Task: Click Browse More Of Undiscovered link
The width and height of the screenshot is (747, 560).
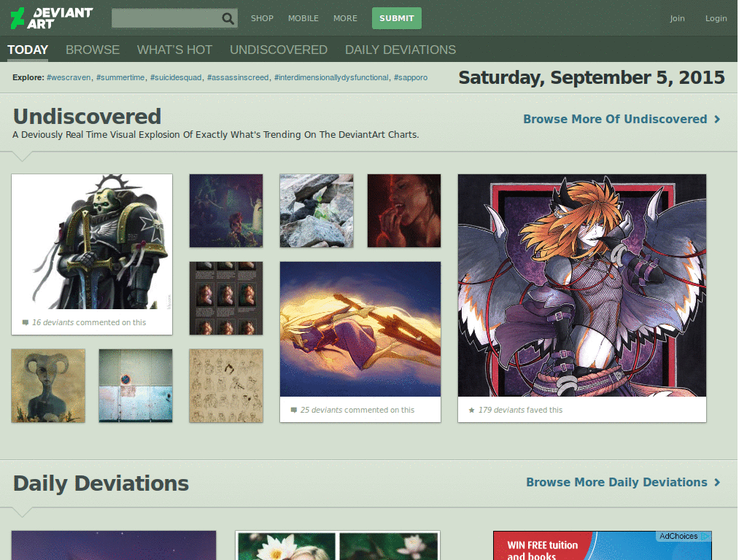Action: 615,119
